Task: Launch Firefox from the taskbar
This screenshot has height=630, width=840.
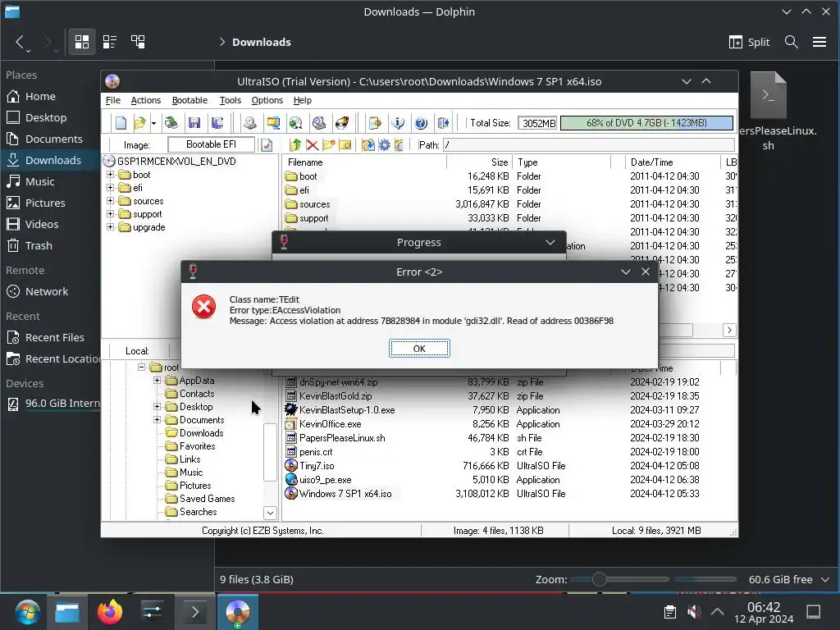Action: coord(109,612)
